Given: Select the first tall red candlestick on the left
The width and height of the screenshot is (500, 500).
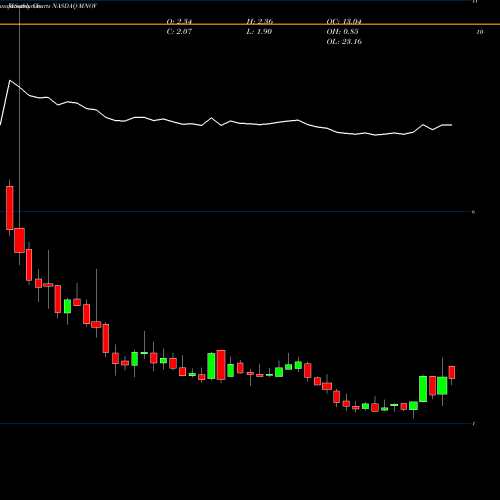Looking at the screenshot, I should click(10, 208).
